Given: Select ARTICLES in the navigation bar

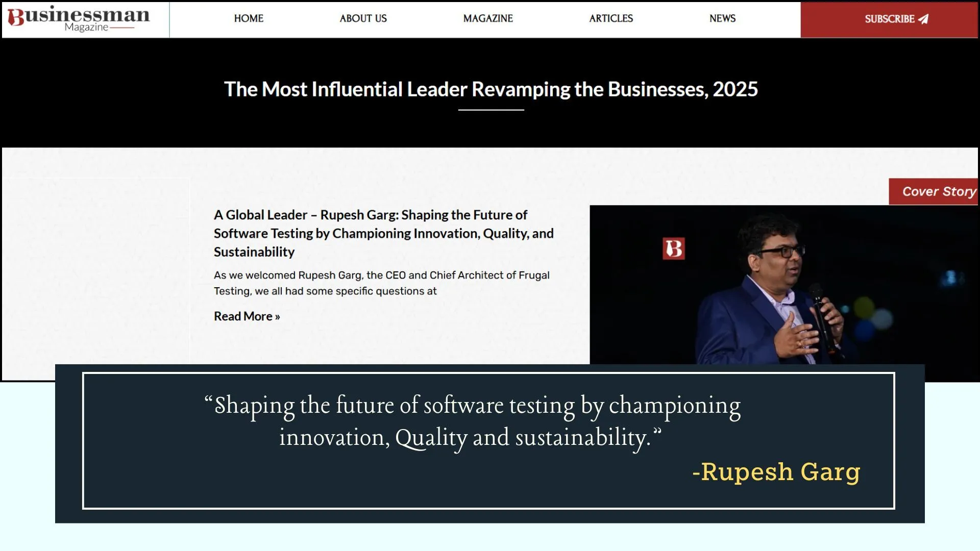Looking at the screenshot, I should coord(611,18).
